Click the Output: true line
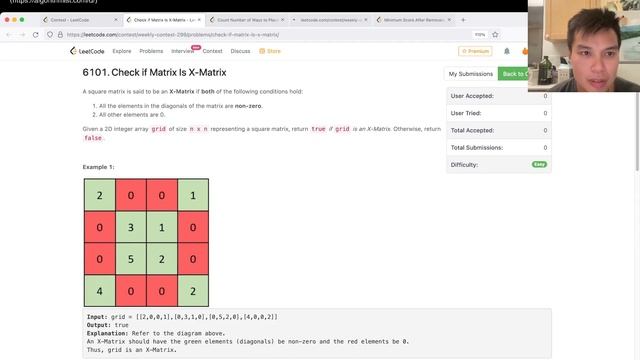The width and height of the screenshot is (640, 360). [108, 325]
